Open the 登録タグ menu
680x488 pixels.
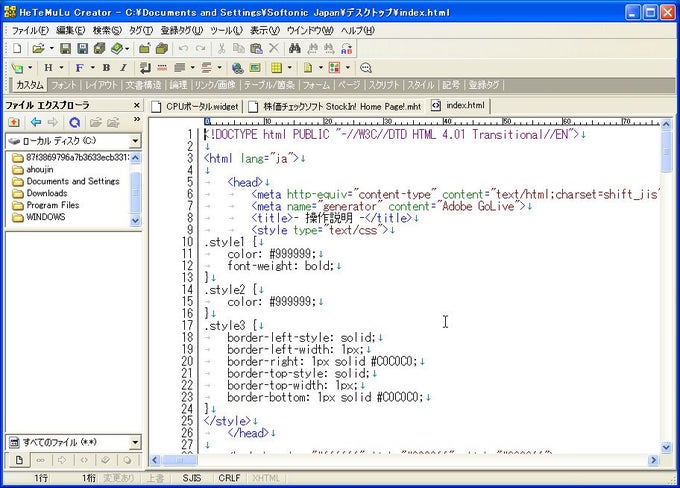click(x=182, y=30)
